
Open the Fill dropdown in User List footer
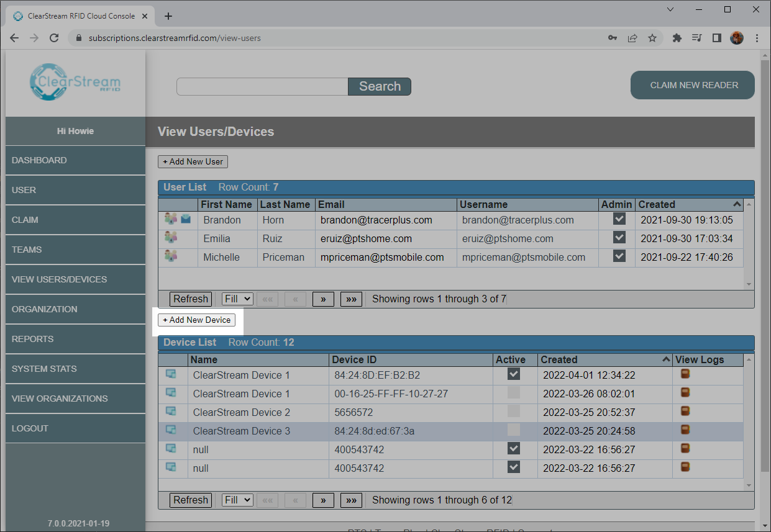237,299
